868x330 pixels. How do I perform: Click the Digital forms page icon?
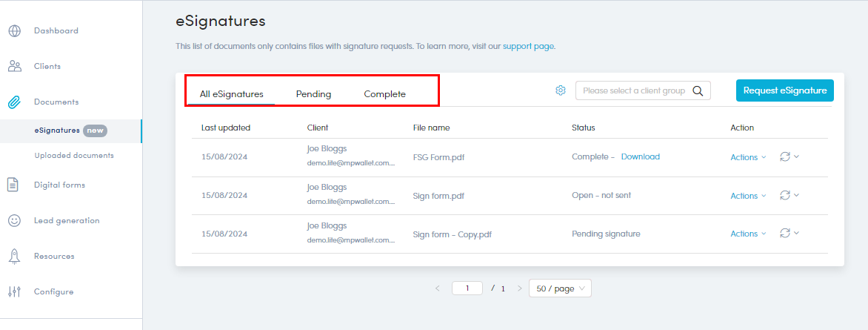pyautogui.click(x=14, y=185)
